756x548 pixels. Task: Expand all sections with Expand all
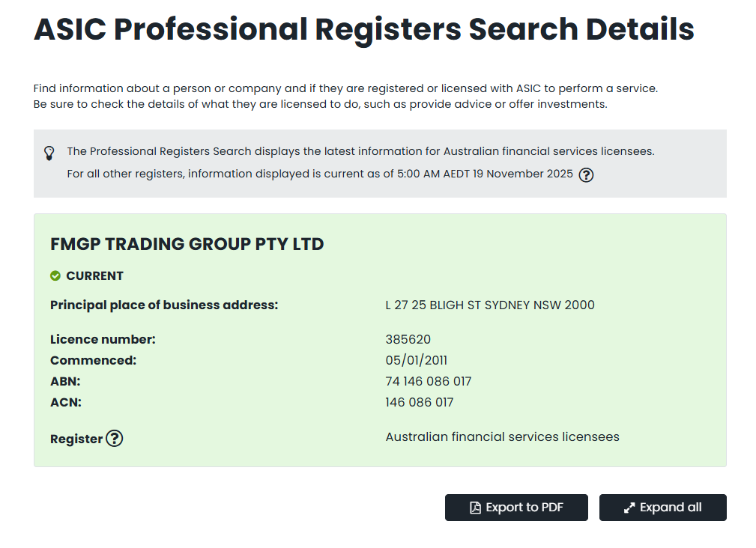click(x=662, y=508)
